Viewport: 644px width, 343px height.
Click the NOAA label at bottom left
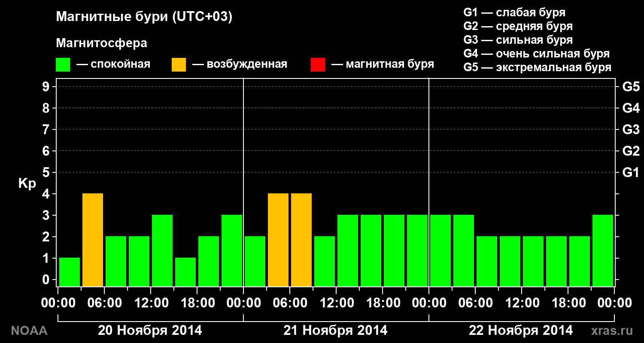tap(29, 331)
